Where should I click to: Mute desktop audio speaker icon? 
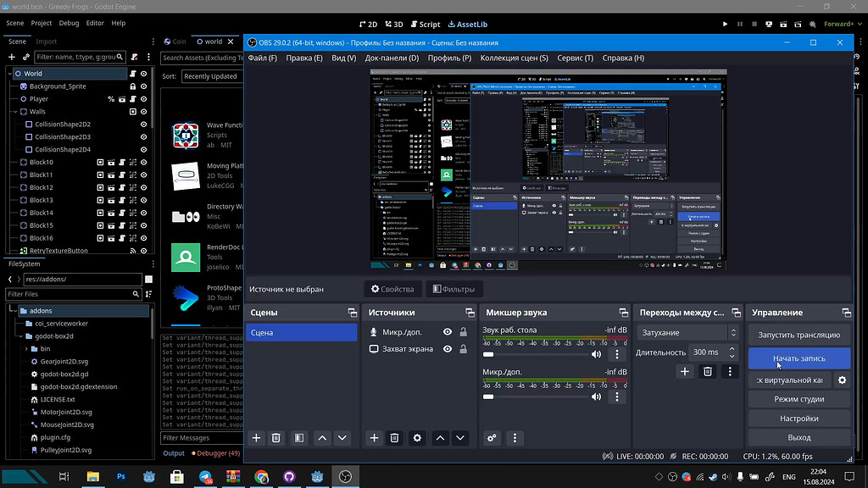[x=596, y=354]
